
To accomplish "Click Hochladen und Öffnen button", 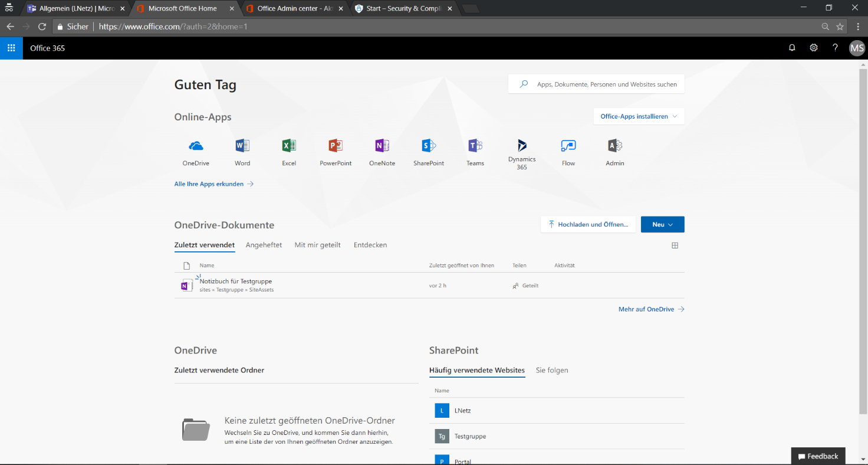I will click(x=588, y=224).
